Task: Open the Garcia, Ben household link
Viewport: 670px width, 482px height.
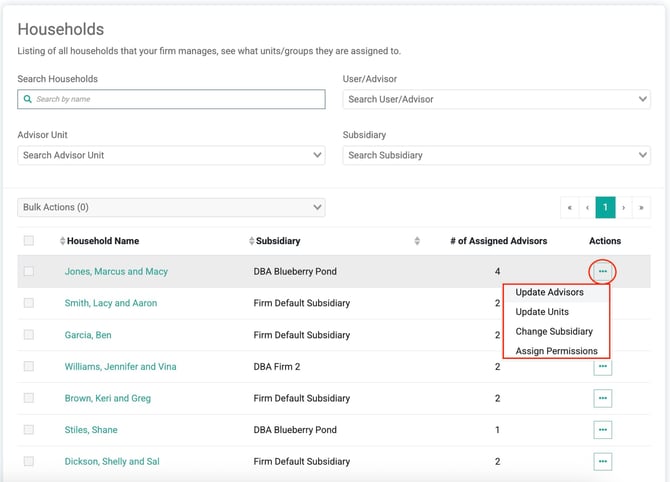Action: click(x=88, y=335)
